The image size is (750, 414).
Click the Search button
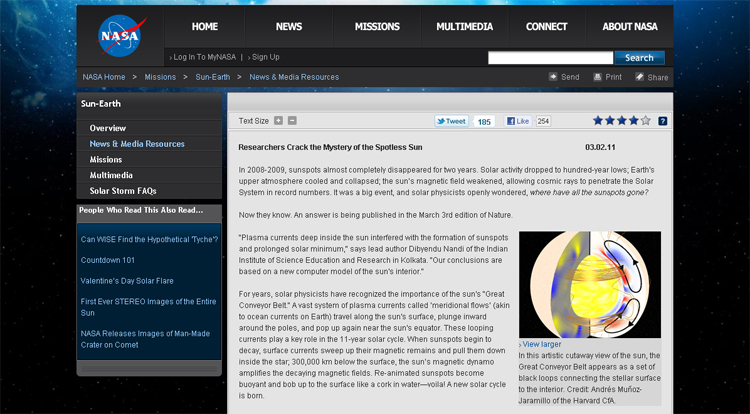[639, 58]
